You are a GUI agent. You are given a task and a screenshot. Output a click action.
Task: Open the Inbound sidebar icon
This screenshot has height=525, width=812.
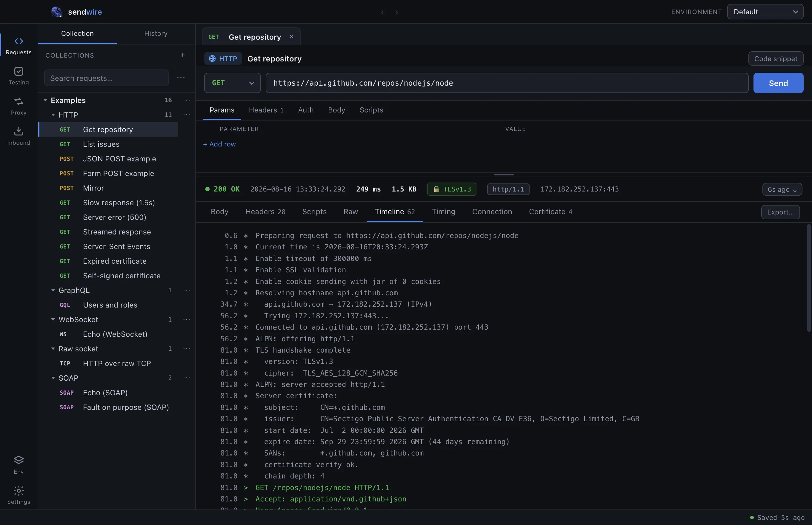coord(19,131)
